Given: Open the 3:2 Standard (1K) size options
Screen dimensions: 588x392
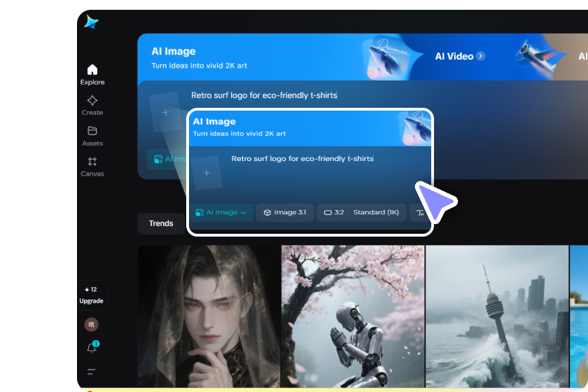Looking at the screenshot, I should (361, 212).
